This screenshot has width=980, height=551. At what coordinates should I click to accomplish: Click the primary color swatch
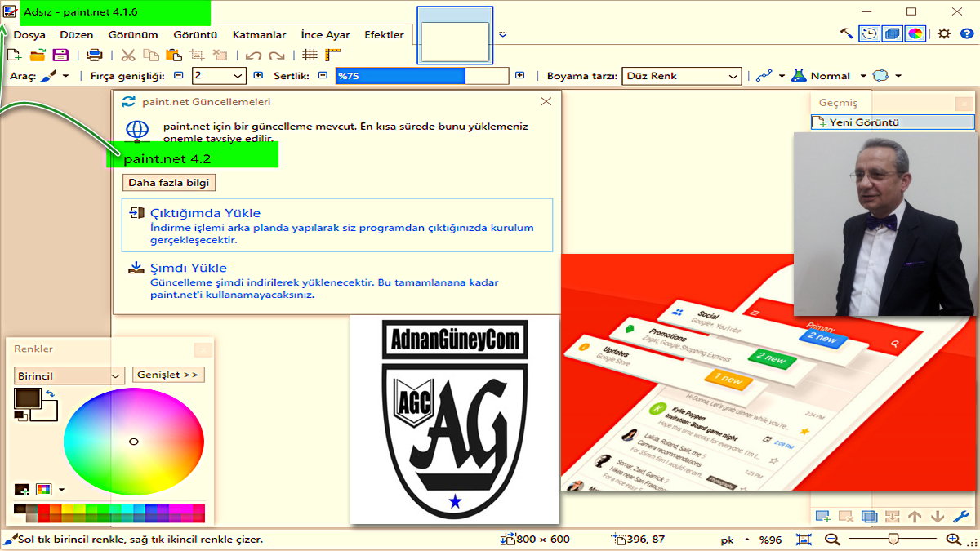(x=28, y=398)
